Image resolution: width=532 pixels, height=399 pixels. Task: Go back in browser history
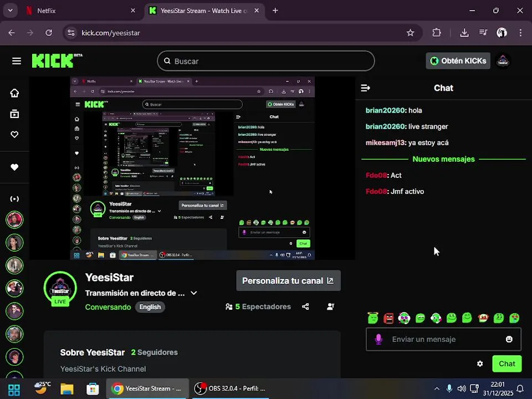point(12,33)
